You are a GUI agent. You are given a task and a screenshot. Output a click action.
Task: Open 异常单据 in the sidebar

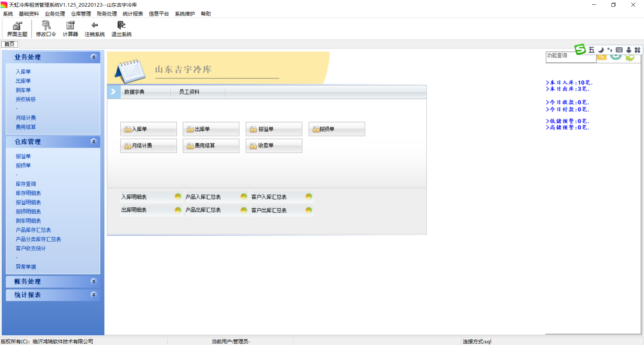point(26,267)
